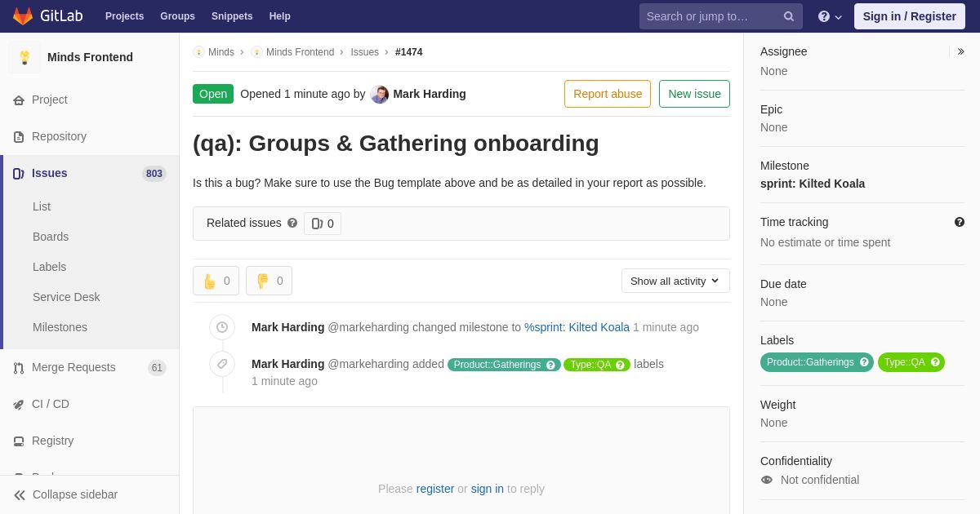Open the Snippets page
This screenshot has width=980, height=514.
pos(232,16)
